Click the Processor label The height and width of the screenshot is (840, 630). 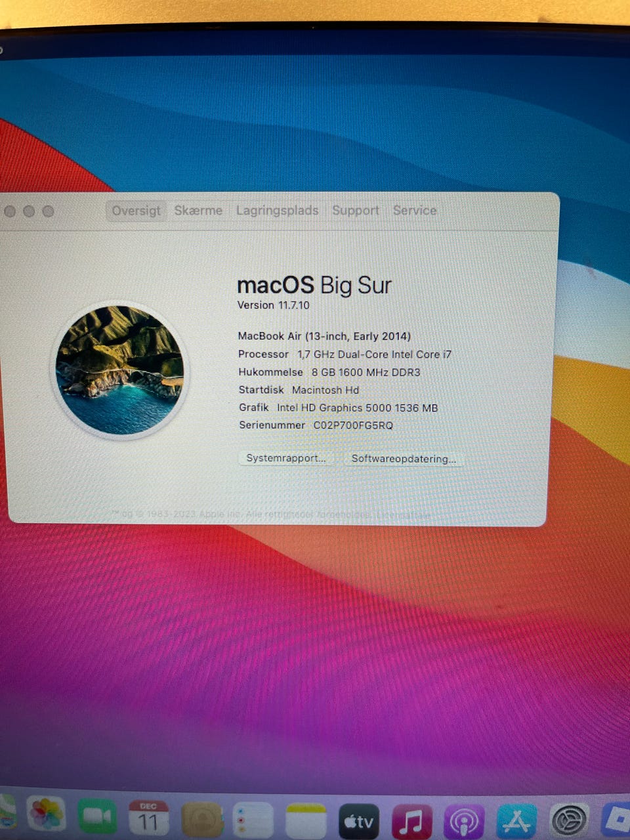[263, 354]
